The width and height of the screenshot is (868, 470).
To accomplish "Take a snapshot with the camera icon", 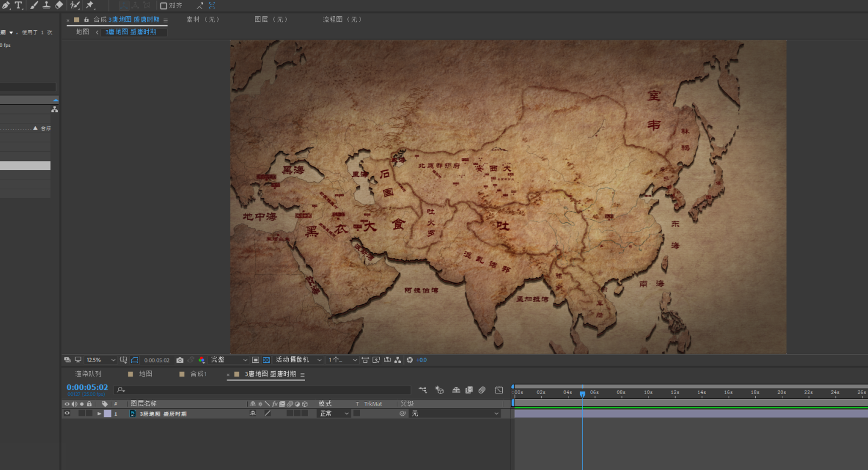I will pos(180,360).
